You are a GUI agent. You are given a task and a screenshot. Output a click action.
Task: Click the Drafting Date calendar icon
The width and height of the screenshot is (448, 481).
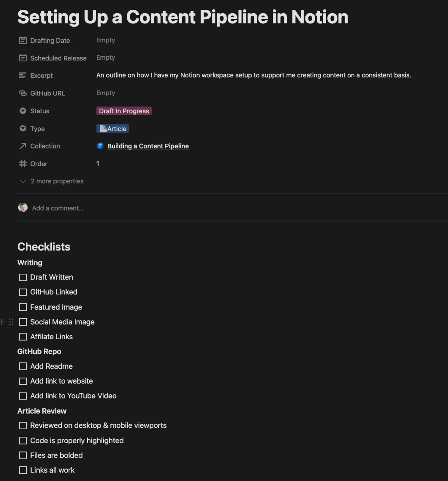pyautogui.click(x=23, y=40)
